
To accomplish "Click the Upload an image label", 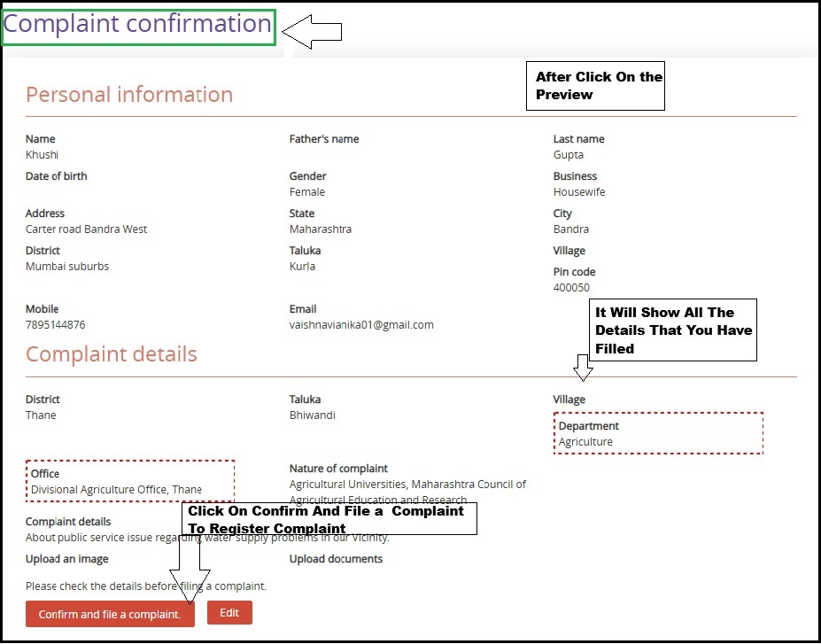I will [67, 559].
